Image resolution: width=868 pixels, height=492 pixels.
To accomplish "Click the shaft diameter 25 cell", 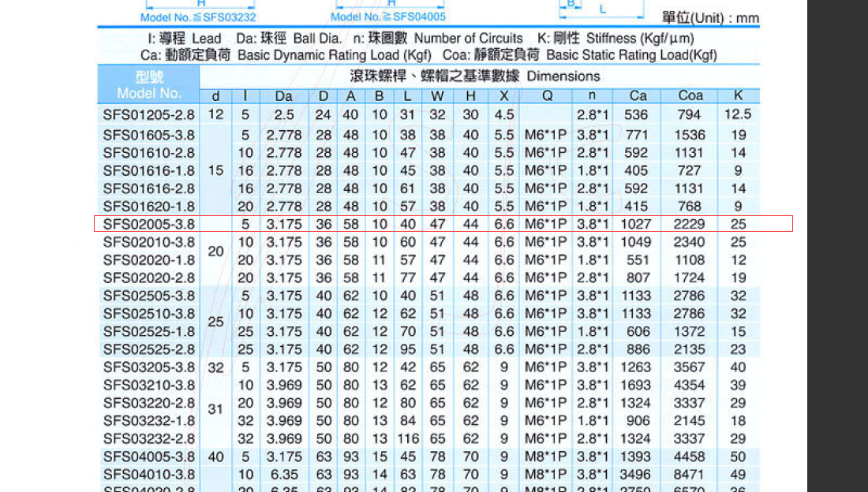I will click(215, 322).
